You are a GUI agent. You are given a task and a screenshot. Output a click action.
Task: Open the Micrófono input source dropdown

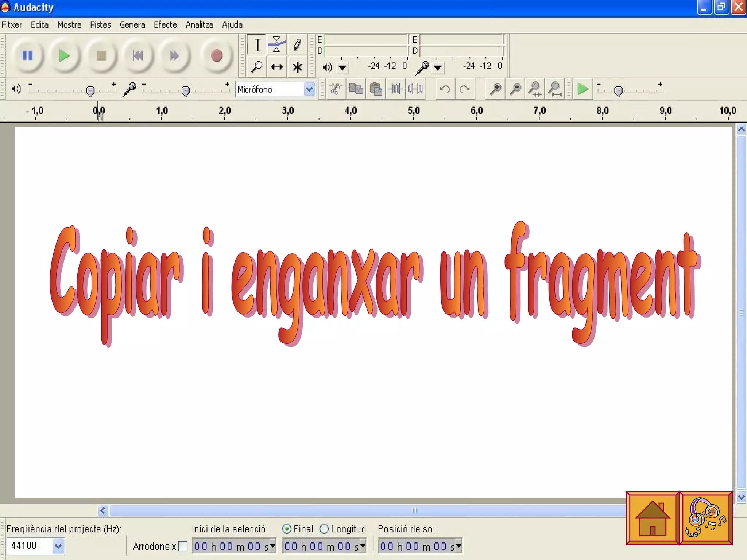click(309, 89)
